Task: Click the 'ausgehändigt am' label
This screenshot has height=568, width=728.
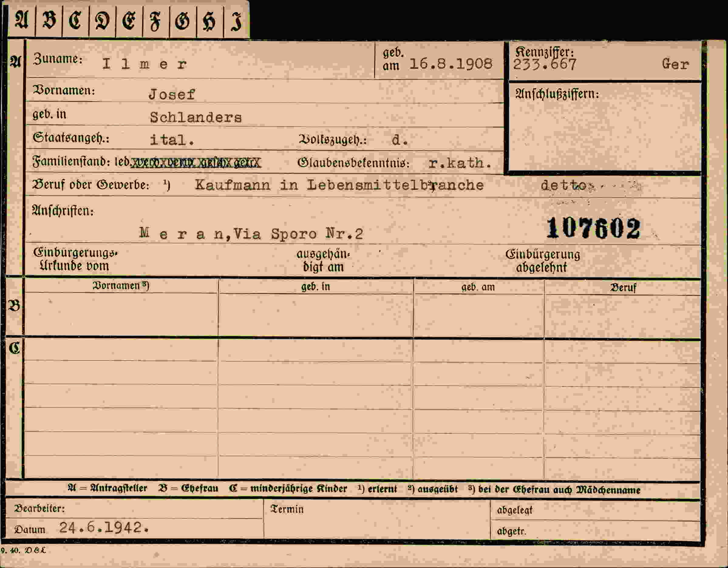Action: click(323, 261)
